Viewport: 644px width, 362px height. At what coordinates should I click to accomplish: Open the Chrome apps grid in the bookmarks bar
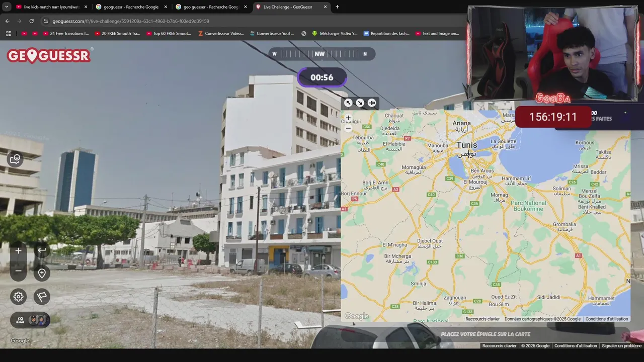point(8,34)
